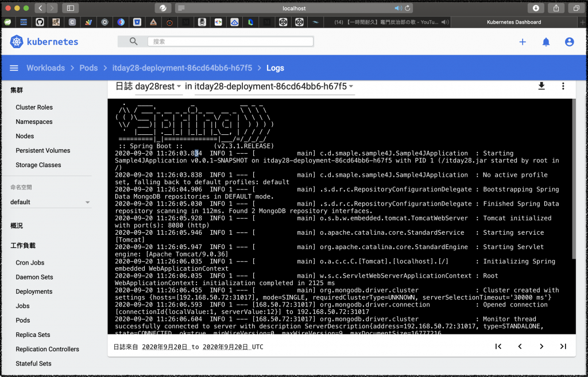Image resolution: width=588 pixels, height=377 pixels.
Task: Click the Spring Boot v2.3.1.RELEASE line
Action: [196, 146]
